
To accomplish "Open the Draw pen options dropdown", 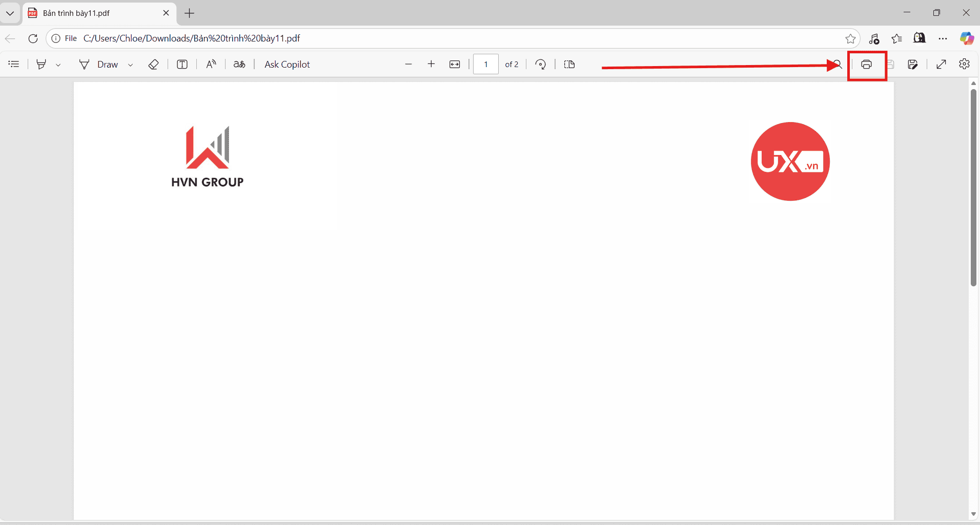I will 130,65.
